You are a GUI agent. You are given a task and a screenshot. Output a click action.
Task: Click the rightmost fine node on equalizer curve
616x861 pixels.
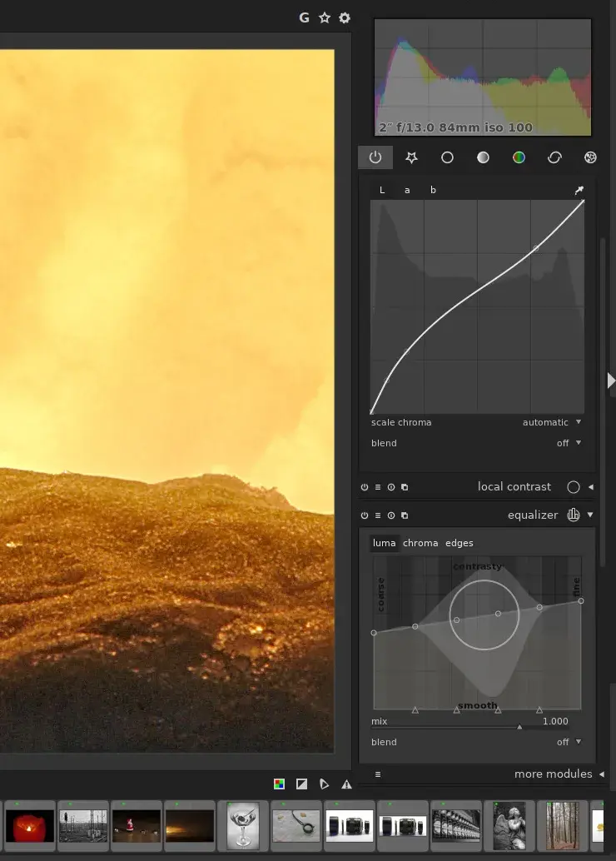click(x=581, y=601)
